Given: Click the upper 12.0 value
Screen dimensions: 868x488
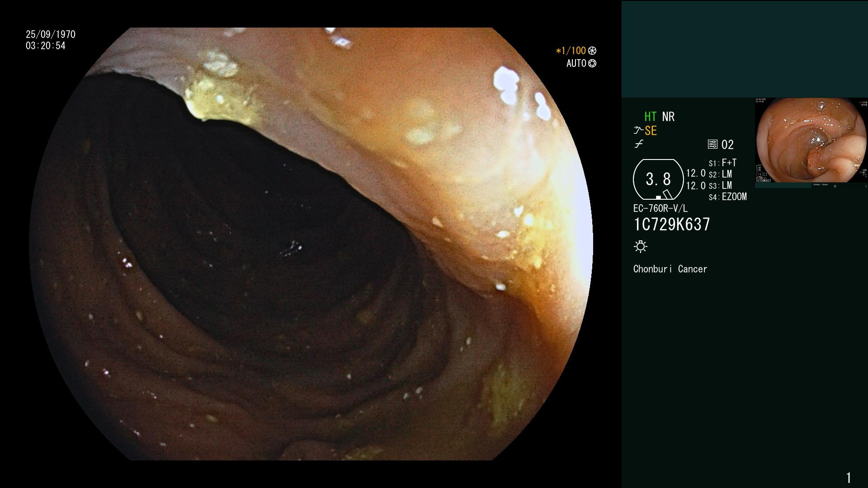Looking at the screenshot, I should pos(696,173).
